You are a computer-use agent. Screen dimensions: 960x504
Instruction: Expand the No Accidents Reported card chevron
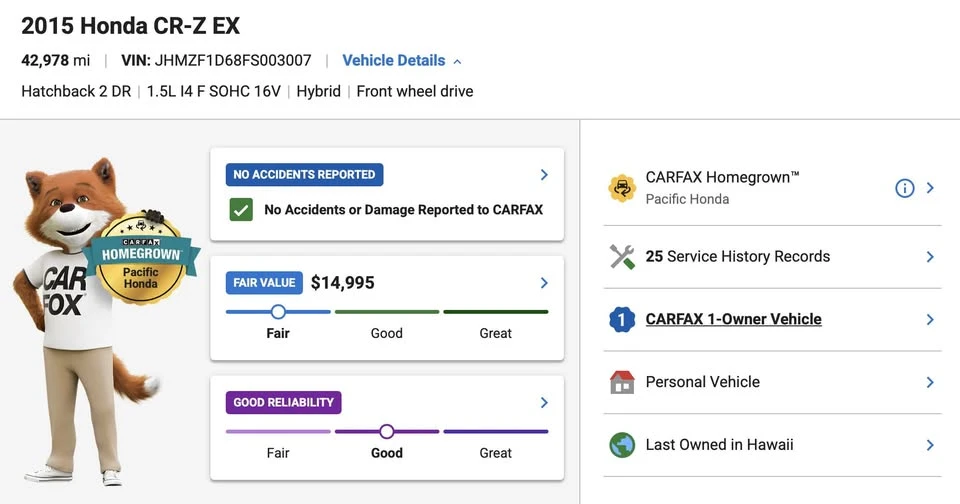(544, 175)
